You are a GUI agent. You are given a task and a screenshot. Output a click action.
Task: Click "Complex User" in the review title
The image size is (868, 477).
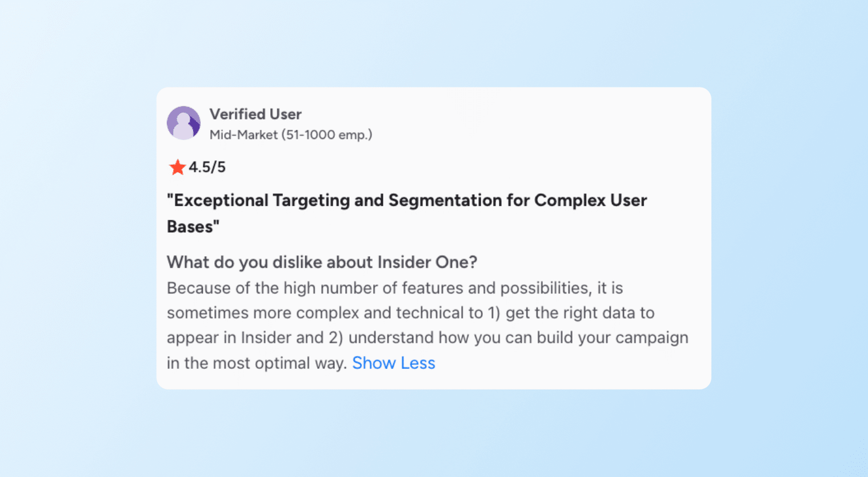pyautogui.click(x=590, y=201)
